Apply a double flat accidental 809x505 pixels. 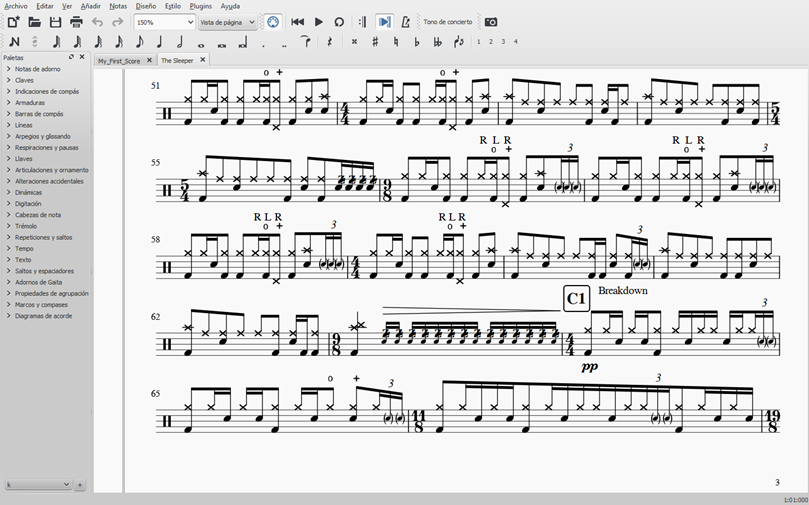[x=438, y=42]
